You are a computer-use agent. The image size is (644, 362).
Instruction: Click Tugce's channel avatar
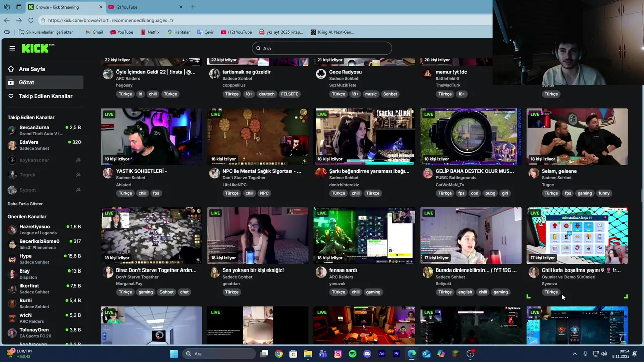point(534,173)
